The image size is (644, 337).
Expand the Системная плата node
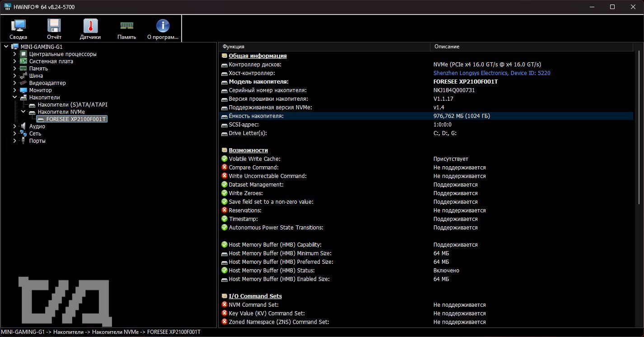click(x=14, y=61)
